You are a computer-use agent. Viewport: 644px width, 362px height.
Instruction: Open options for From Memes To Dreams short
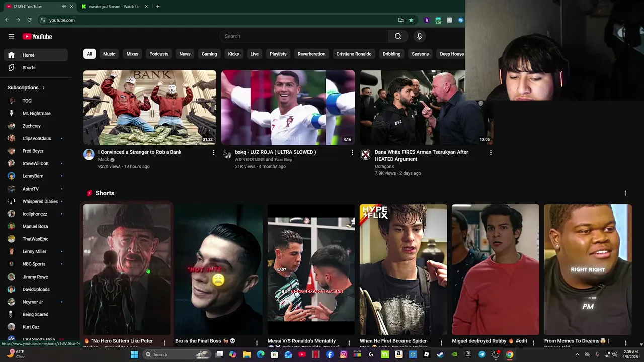(x=626, y=343)
